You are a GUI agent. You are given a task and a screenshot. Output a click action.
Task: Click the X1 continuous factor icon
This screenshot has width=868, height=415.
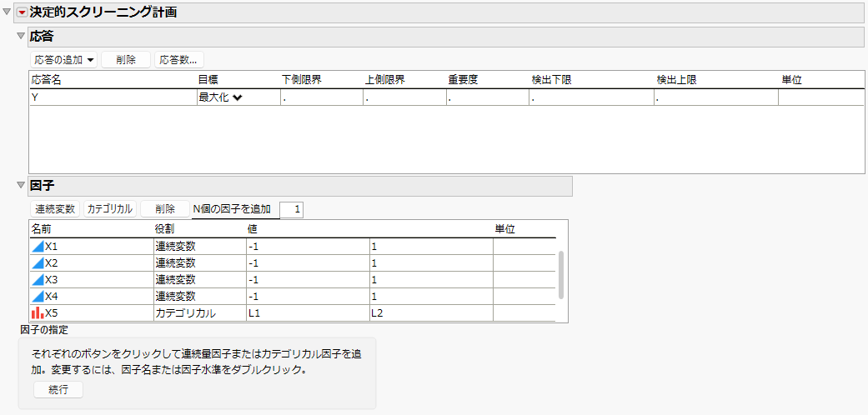[x=38, y=247]
